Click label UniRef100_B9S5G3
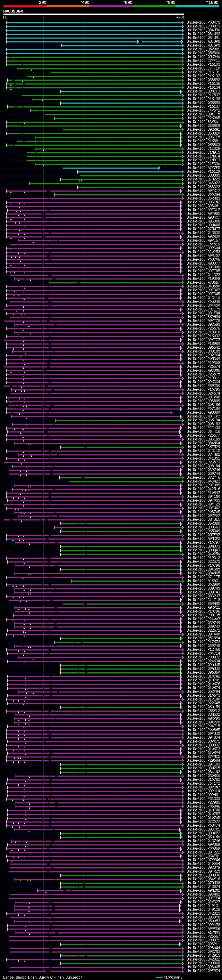 click(203, 324)
